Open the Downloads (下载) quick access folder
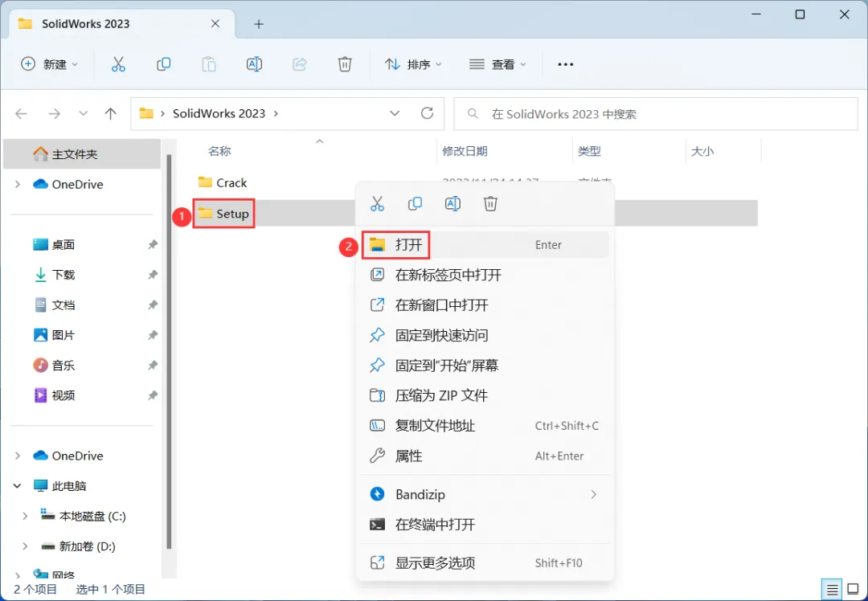This screenshot has width=868, height=601. coord(55,275)
